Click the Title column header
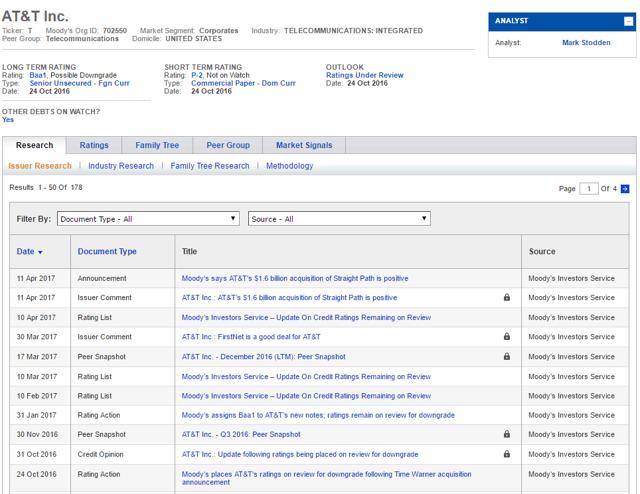The width and height of the screenshot is (640, 494). click(189, 251)
